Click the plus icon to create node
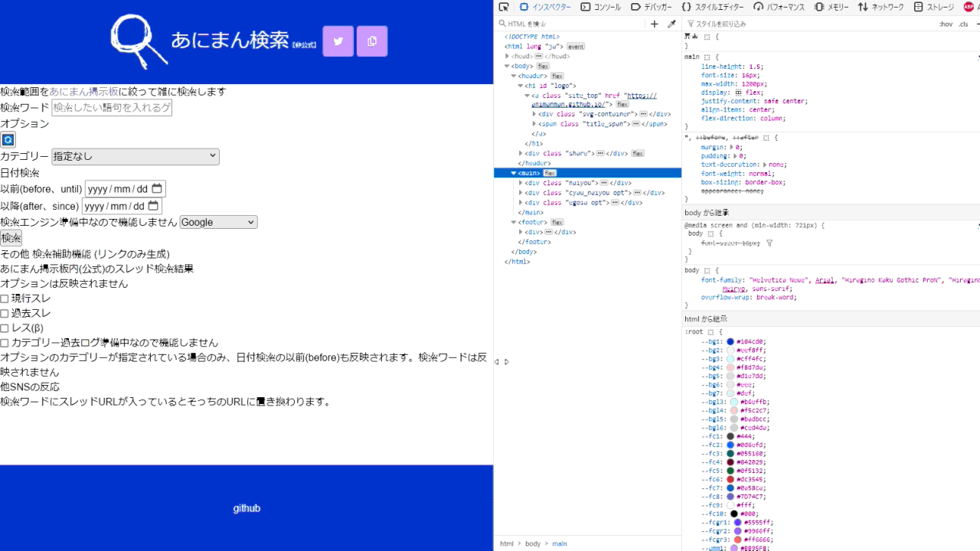980x551 pixels. coord(655,24)
